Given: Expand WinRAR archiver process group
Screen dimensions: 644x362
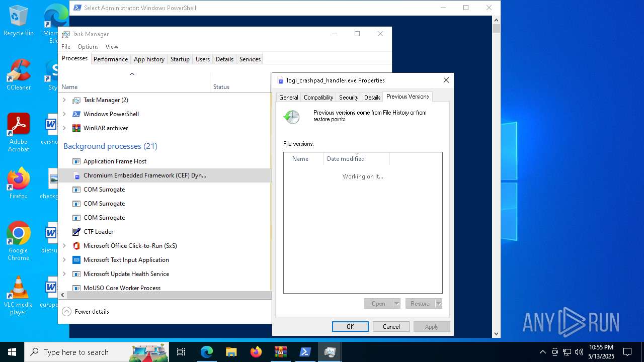Looking at the screenshot, I should (64, 128).
